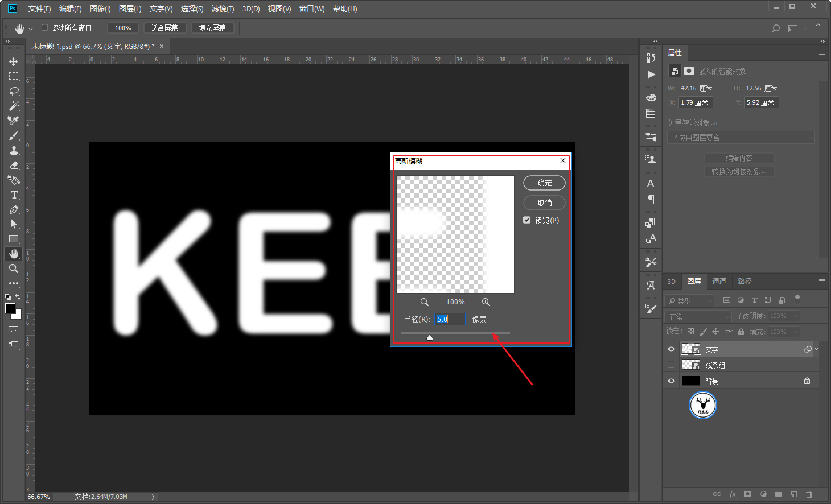Open the 不应用图层复合 dropdown
Image resolution: width=831 pixels, height=504 pixels.
tap(741, 138)
